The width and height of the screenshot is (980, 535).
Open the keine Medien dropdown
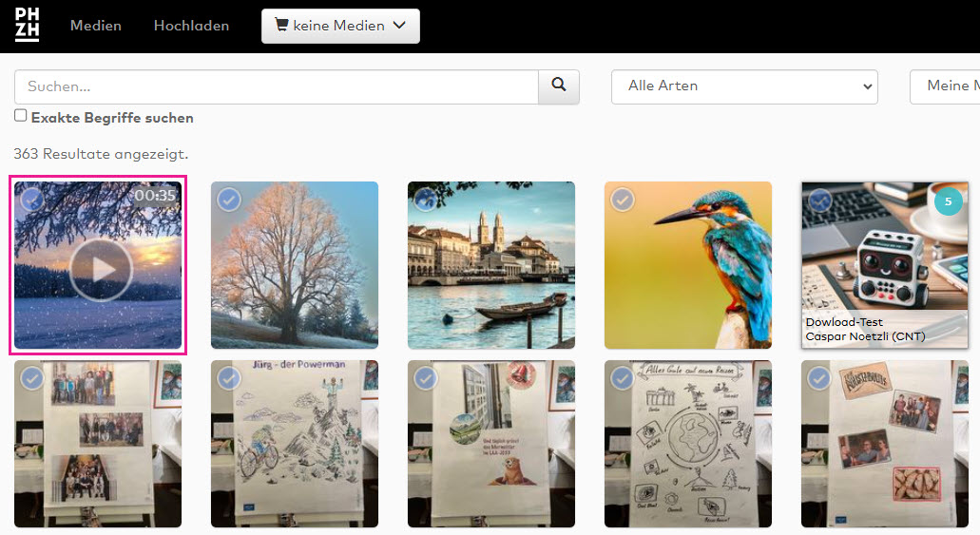[340, 26]
